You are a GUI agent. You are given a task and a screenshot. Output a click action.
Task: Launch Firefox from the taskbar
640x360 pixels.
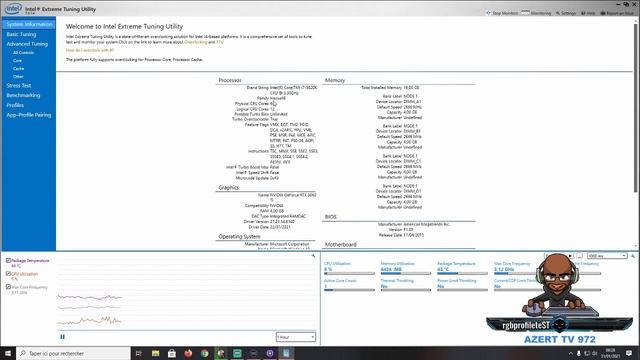188,353
